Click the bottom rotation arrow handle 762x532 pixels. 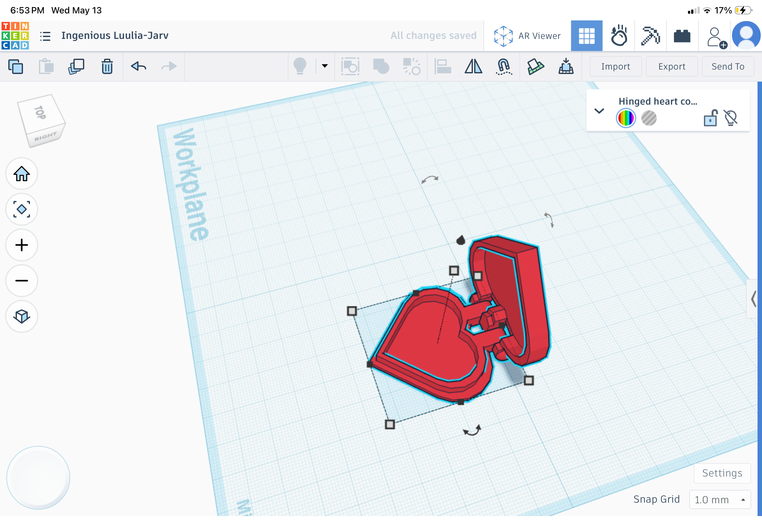pyautogui.click(x=472, y=430)
